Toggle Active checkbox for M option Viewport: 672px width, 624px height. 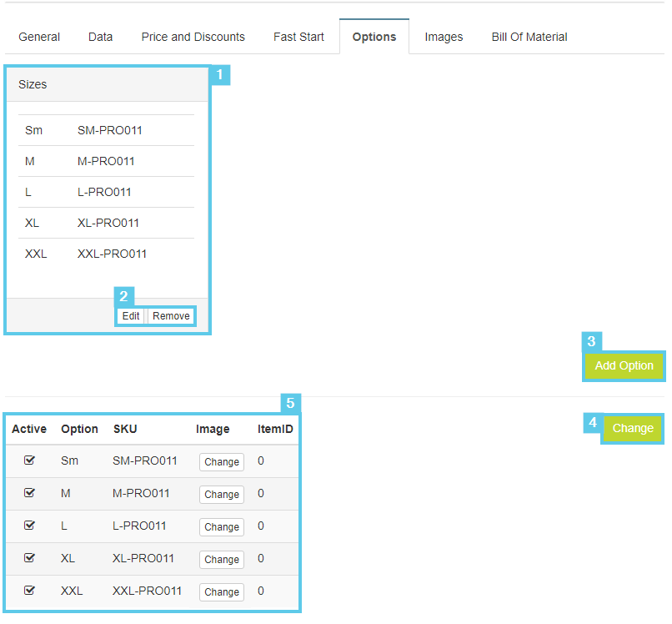click(29, 493)
